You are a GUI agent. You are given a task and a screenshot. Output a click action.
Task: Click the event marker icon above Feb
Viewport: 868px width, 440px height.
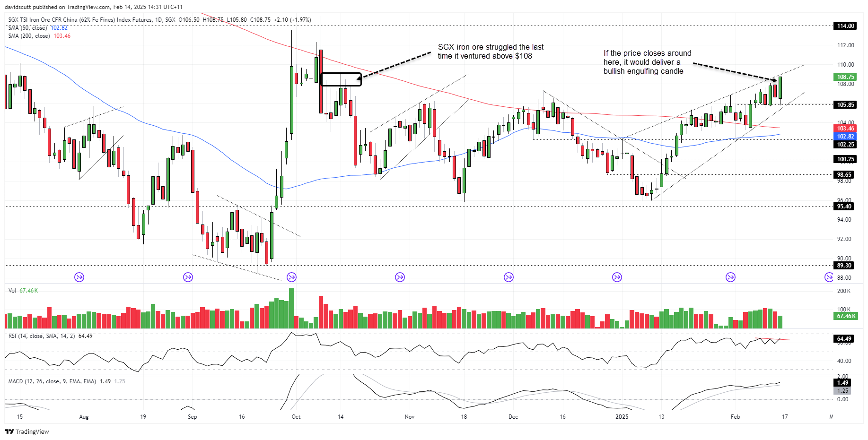[731, 277]
